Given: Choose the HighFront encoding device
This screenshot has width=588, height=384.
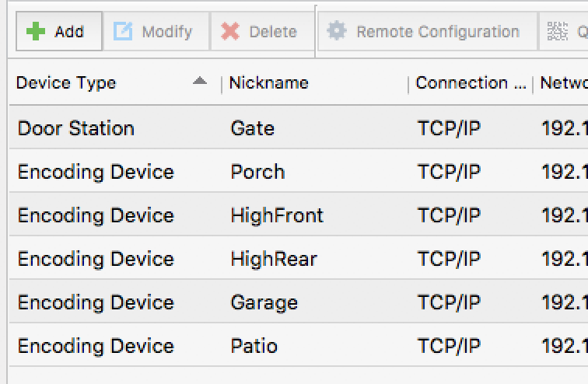Looking at the screenshot, I should 276,215.
